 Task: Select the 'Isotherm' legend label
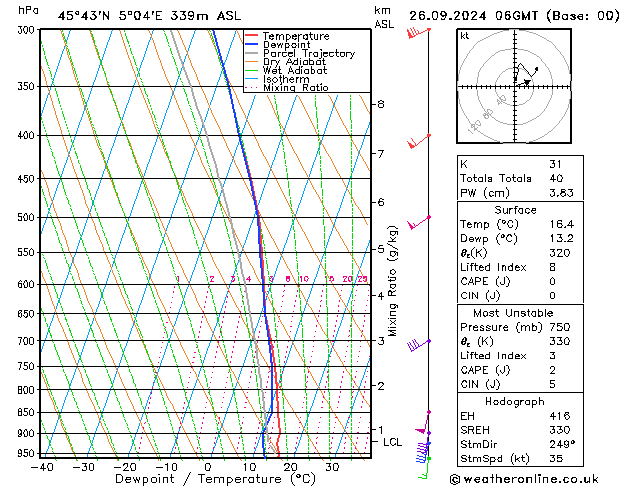tap(286, 79)
